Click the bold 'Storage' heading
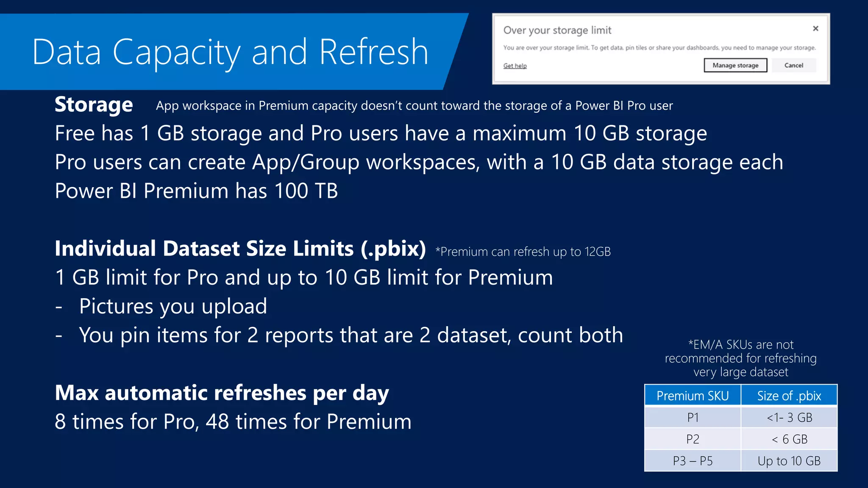The width and height of the screenshot is (868, 488). click(94, 105)
